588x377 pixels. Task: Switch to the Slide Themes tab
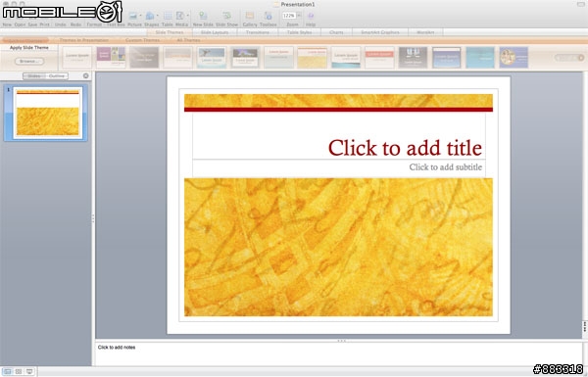(x=170, y=32)
